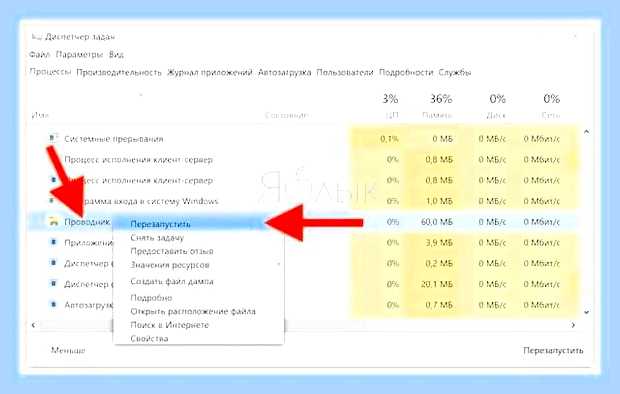This screenshot has height=394, width=620.
Task: Click the left arrow of the horizontal scrollbar
Action: [34, 325]
